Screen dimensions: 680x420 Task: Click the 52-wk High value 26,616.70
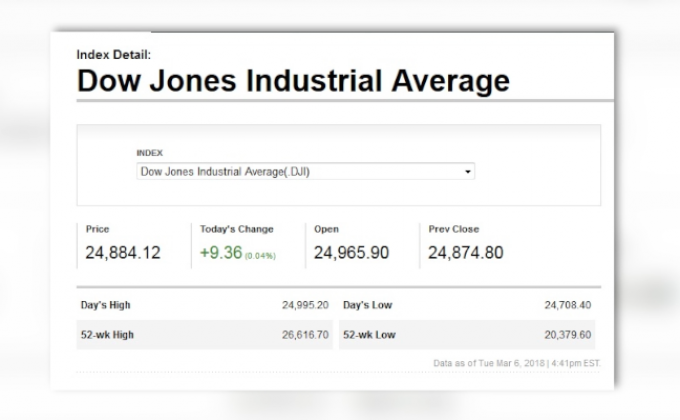(305, 334)
